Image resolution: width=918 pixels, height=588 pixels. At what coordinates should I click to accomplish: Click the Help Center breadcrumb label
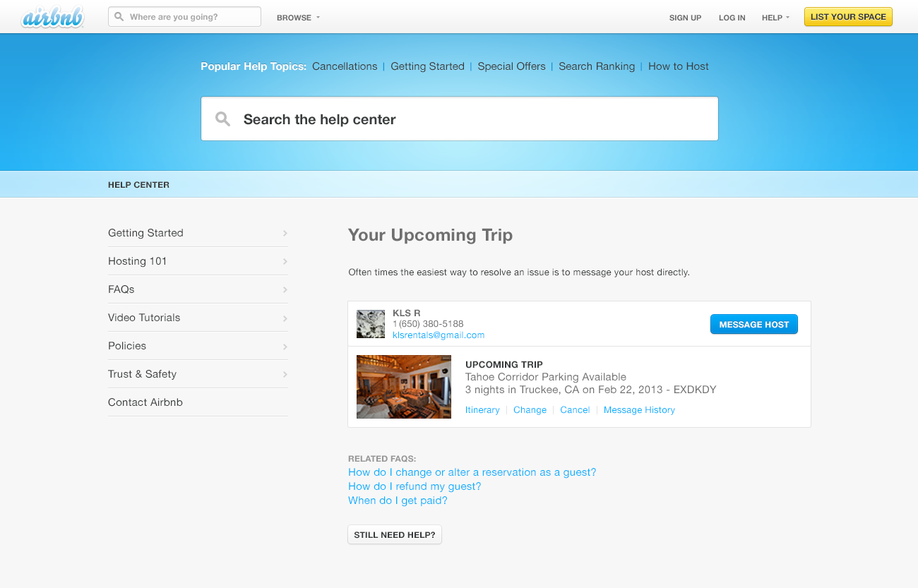tap(138, 185)
